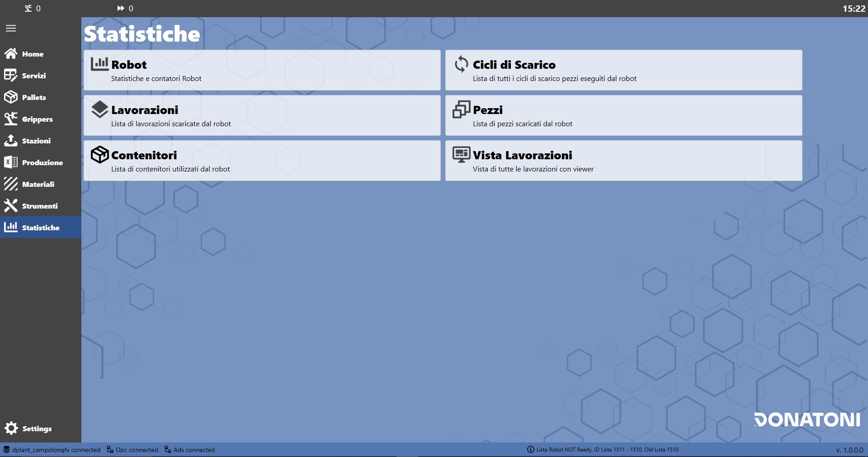The image size is (868, 457).
Task: Go to the Home menu label
Action: click(33, 54)
